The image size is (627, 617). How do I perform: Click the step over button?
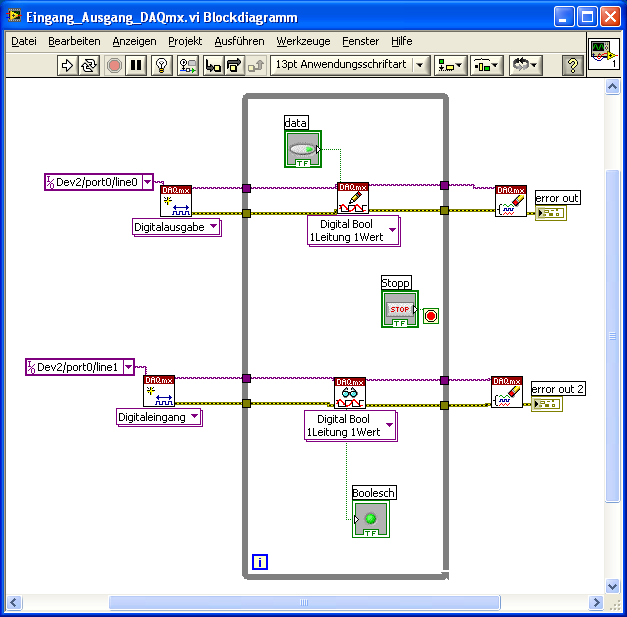(x=234, y=65)
